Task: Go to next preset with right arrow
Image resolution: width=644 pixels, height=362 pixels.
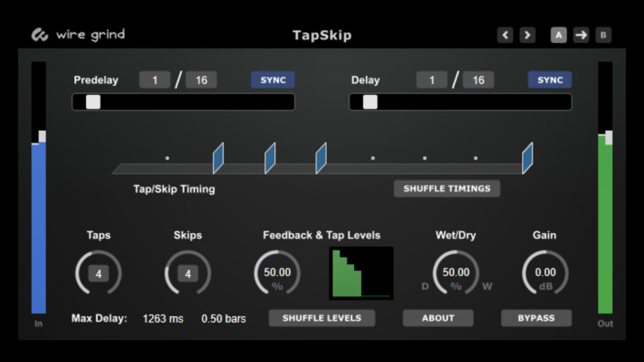Action: point(527,36)
